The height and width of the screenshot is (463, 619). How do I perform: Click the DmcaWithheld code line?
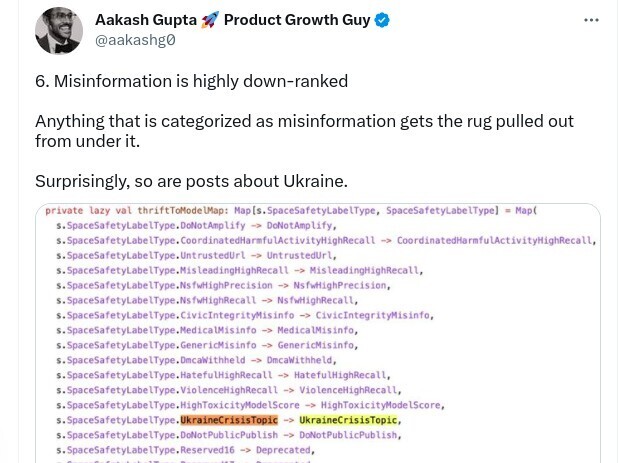[196, 360]
